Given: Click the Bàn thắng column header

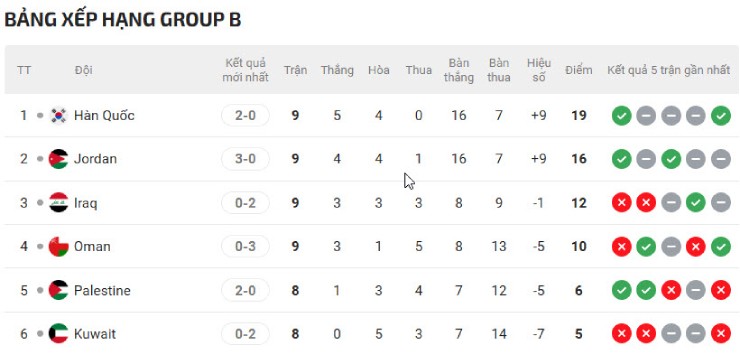Looking at the screenshot, I should coord(459,70).
